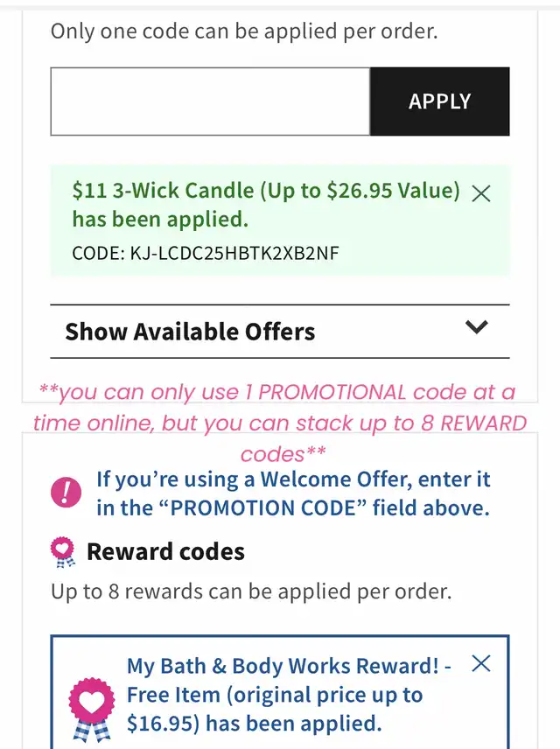Click the APPLY promo code button
560x749 pixels.
point(439,101)
